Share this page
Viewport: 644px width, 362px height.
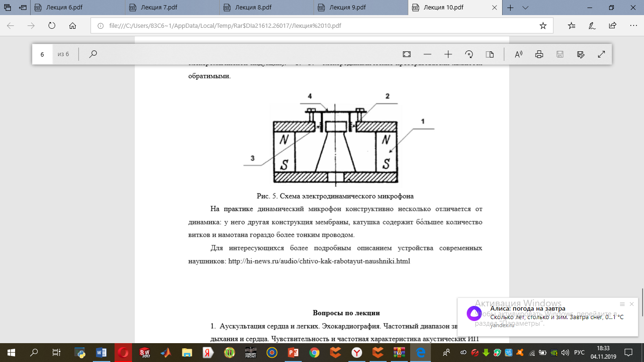pyautogui.click(x=612, y=26)
